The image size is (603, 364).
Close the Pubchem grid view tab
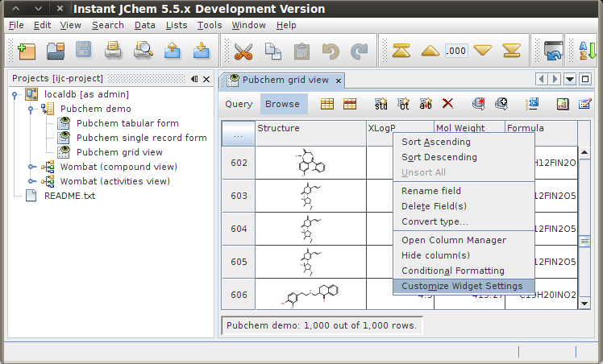pyautogui.click(x=339, y=81)
